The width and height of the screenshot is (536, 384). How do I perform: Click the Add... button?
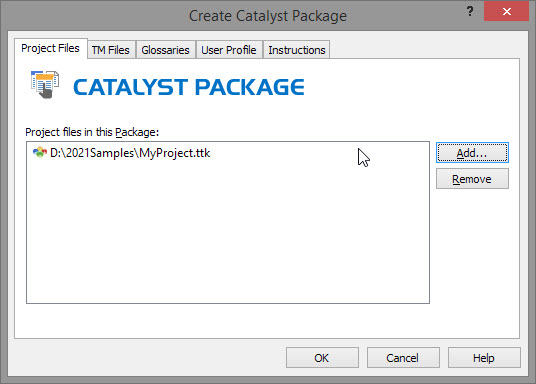click(472, 153)
